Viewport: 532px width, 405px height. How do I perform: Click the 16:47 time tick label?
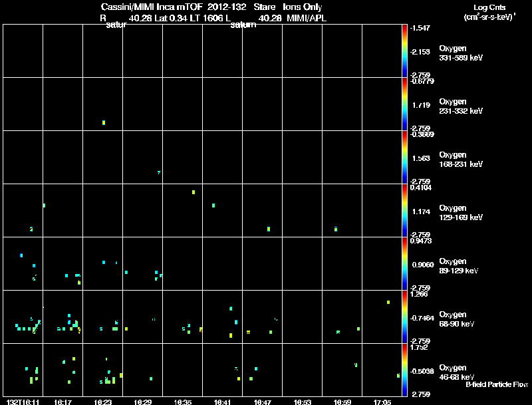[x=262, y=402]
